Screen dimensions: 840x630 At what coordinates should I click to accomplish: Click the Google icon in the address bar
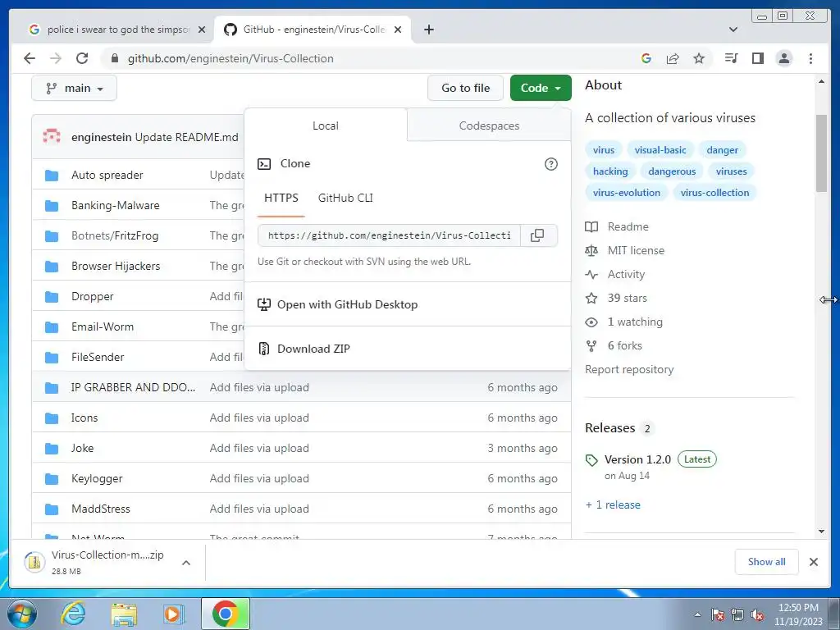(x=646, y=58)
